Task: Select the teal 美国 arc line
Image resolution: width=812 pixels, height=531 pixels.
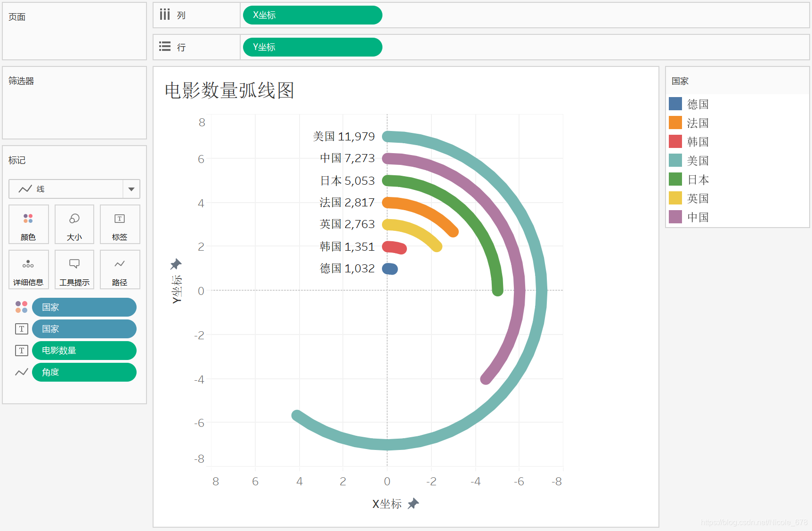Action: 541,290
